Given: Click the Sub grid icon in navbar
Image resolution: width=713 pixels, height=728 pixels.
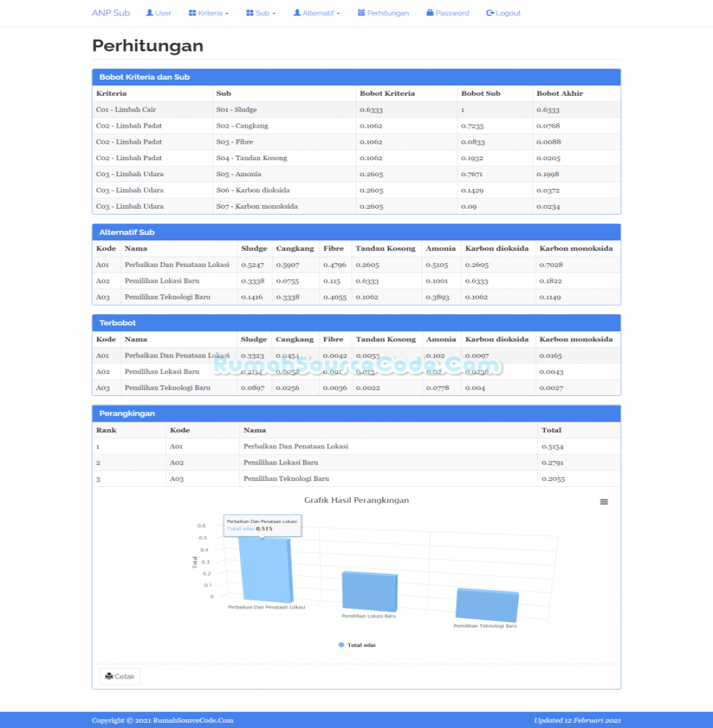Looking at the screenshot, I should 250,13.
